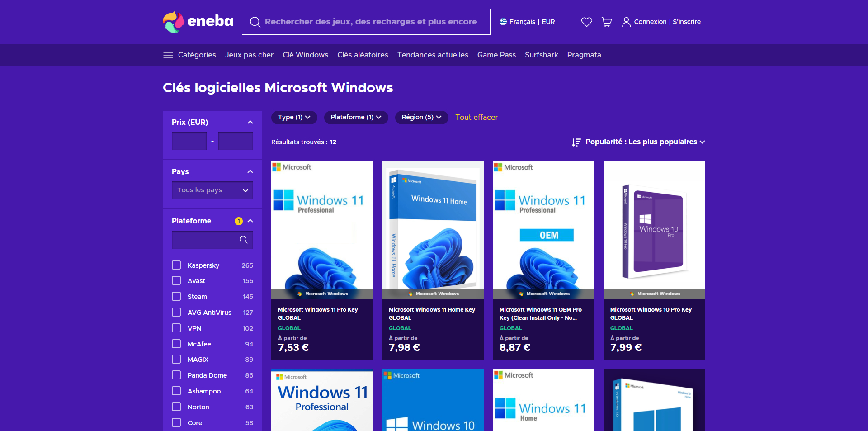Go to Clé Windows menu item
868x431 pixels.
click(x=305, y=55)
